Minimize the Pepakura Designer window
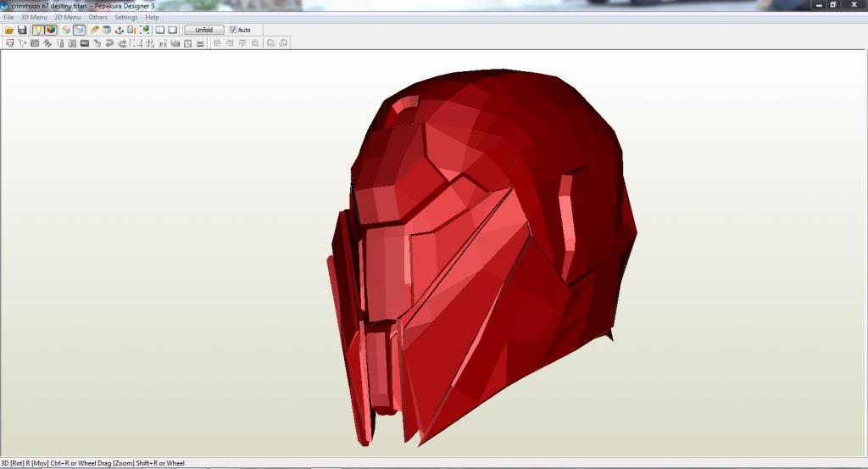The image size is (868, 469). point(820,5)
